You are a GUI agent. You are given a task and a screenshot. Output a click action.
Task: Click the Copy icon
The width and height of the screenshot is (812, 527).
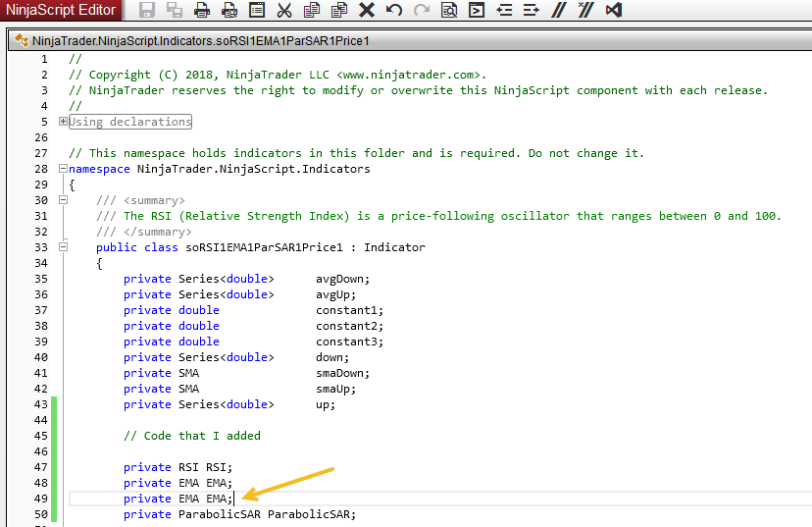pyautogui.click(x=312, y=10)
